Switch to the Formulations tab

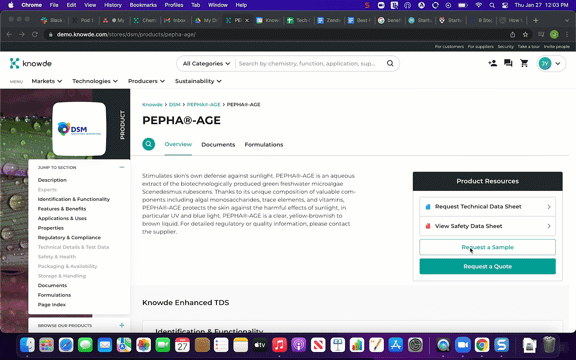(264, 144)
